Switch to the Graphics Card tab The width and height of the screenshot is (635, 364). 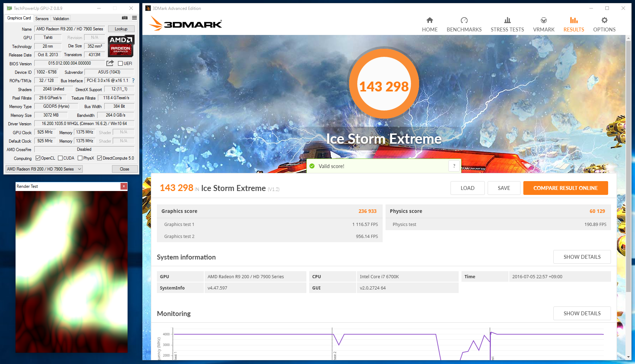coord(19,18)
